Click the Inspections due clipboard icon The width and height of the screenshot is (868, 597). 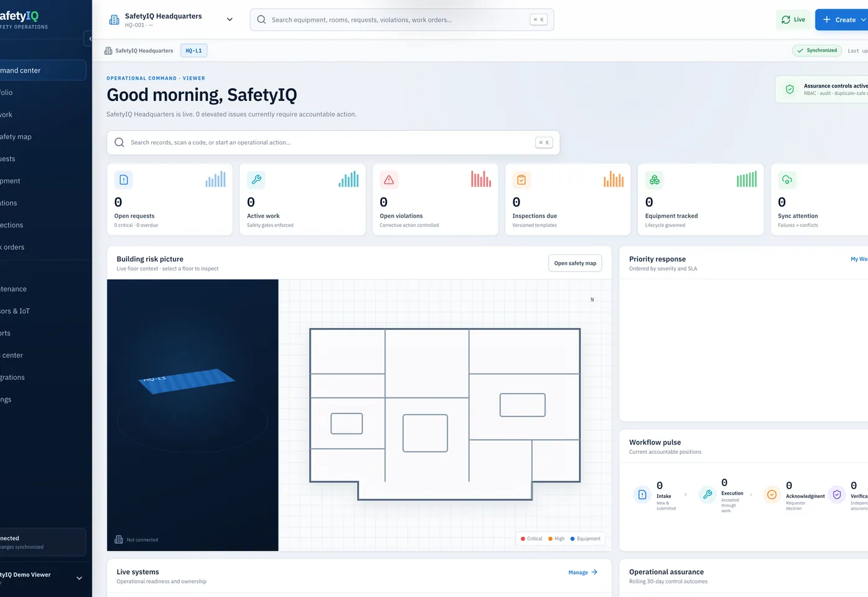point(521,180)
